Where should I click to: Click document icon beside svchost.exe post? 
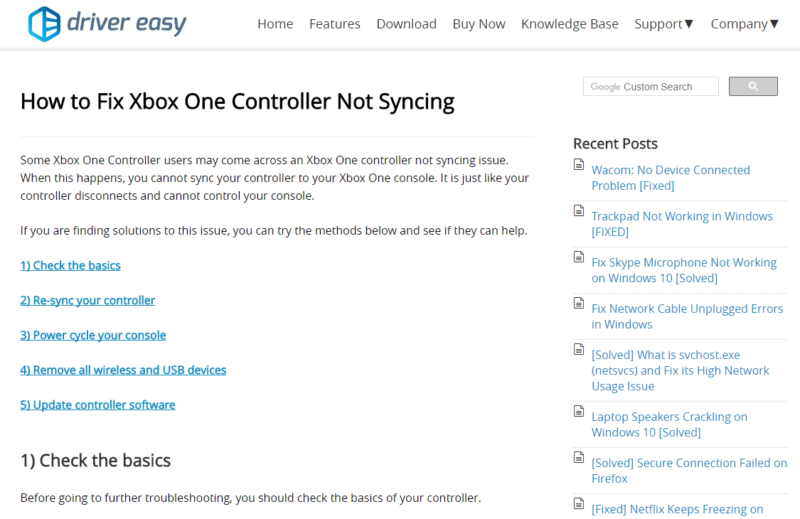tap(579, 349)
